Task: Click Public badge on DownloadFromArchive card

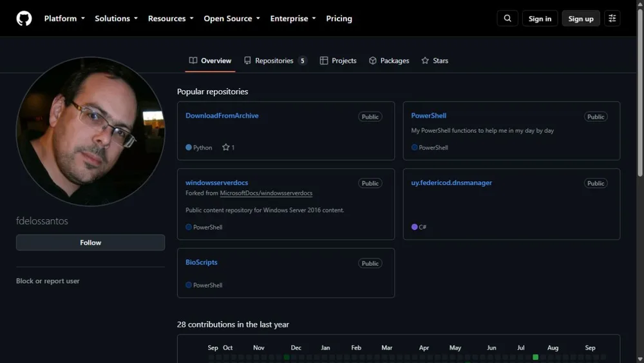Action: [370, 117]
